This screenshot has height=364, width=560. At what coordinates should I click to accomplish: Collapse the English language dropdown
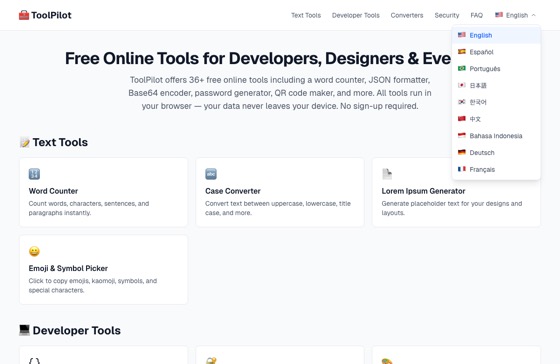point(515,15)
